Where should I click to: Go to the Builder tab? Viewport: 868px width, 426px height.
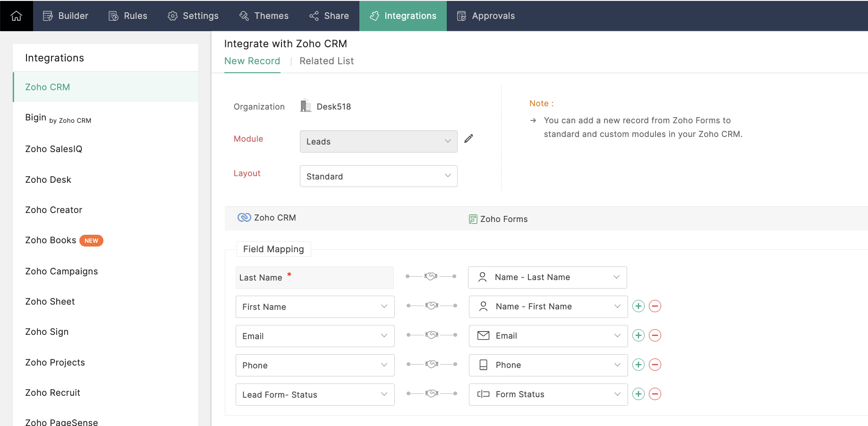pos(66,16)
